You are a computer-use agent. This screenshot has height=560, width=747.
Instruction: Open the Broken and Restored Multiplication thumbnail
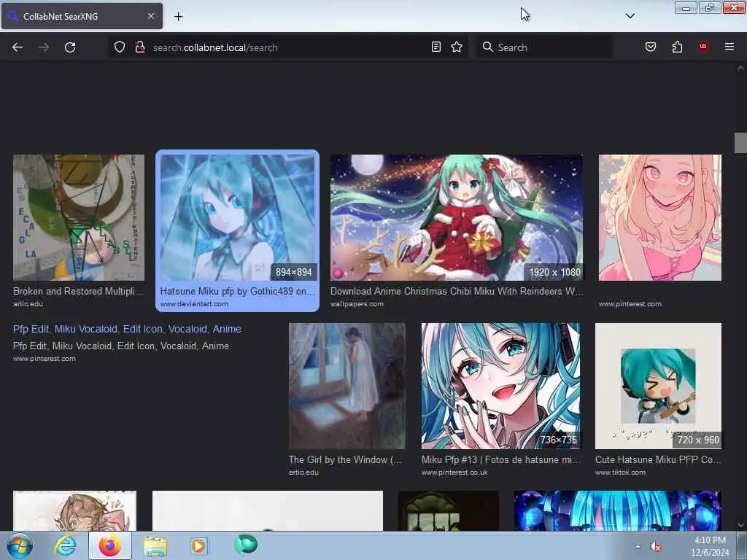point(79,217)
